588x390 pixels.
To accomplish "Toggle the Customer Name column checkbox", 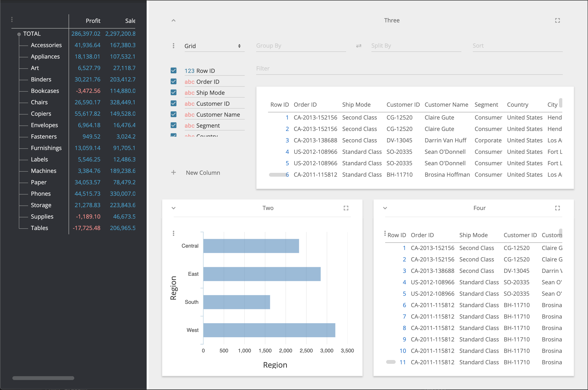I will point(173,115).
